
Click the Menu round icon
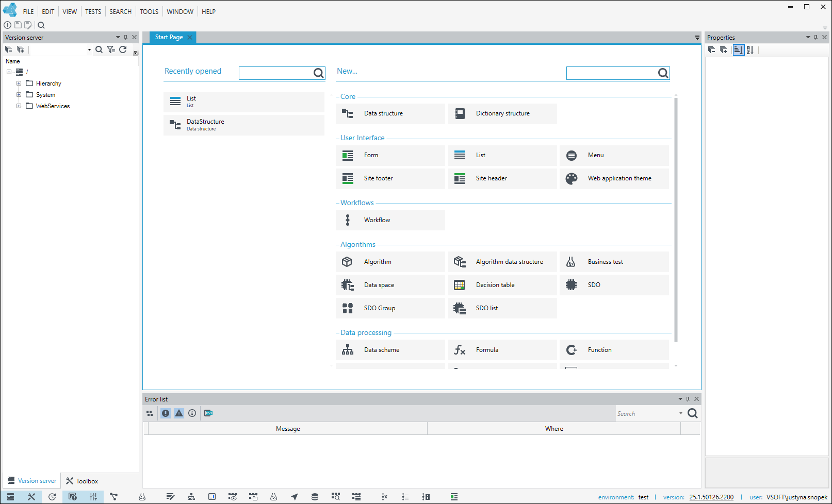(571, 155)
